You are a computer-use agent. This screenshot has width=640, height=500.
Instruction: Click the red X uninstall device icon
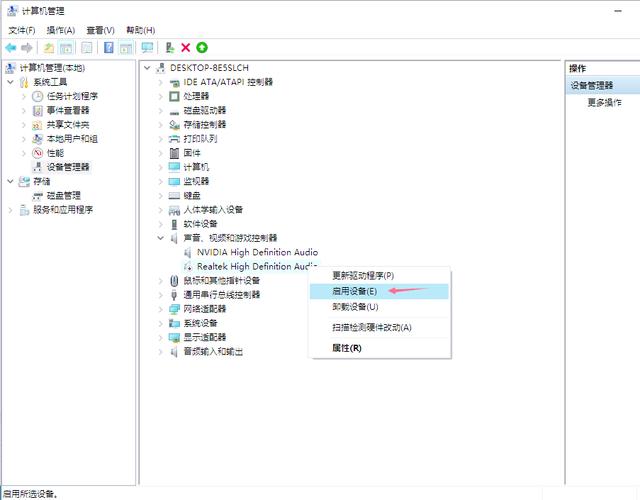pos(186,48)
